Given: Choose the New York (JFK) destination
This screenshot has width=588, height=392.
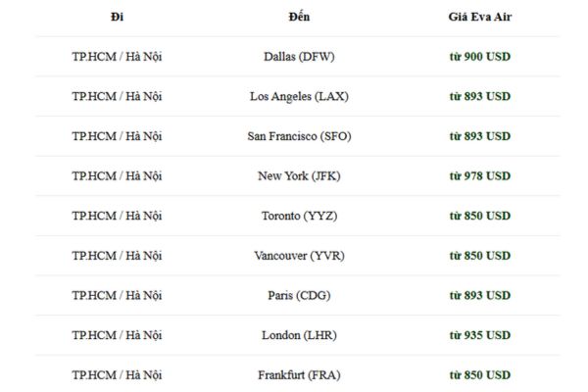Looking at the screenshot, I should point(299,176).
